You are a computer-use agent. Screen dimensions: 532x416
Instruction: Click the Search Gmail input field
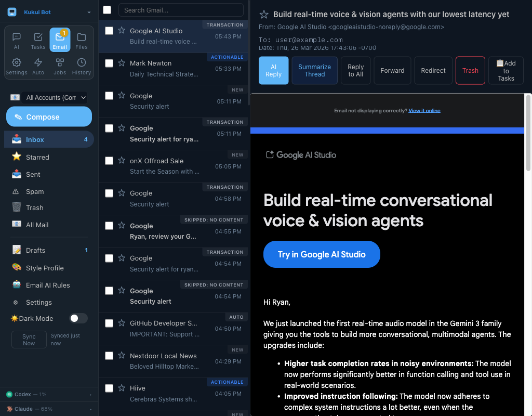pyautogui.click(x=181, y=10)
